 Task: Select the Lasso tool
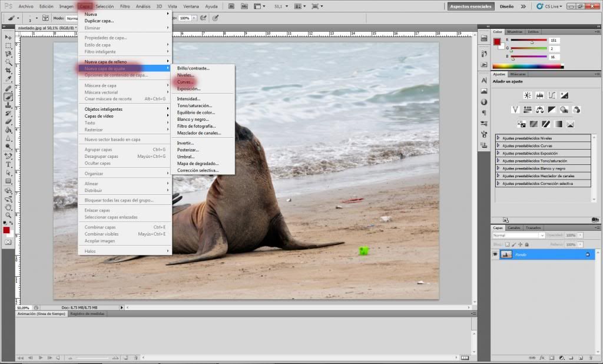coord(8,54)
